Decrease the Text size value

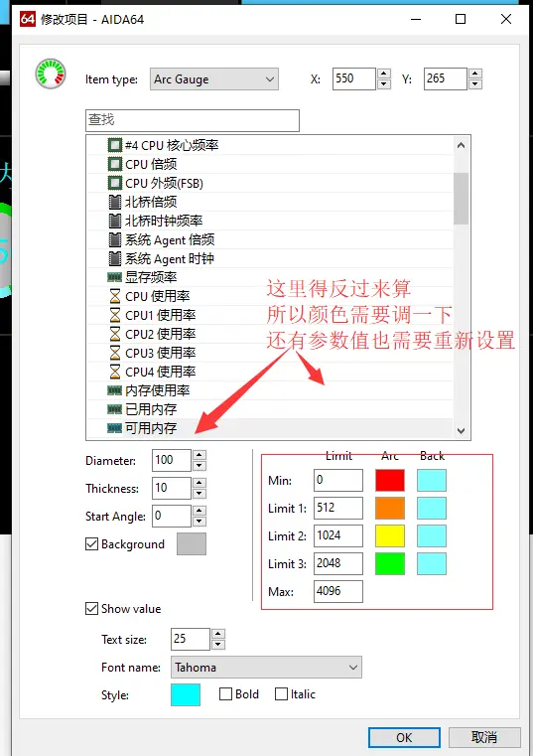tap(217, 645)
